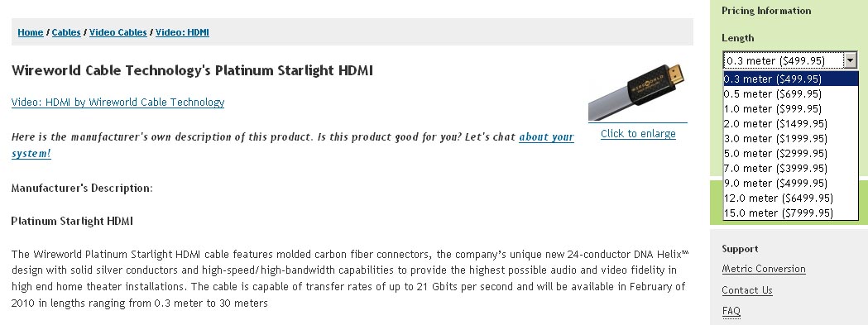Open the Home breadcrumb link

(31, 32)
